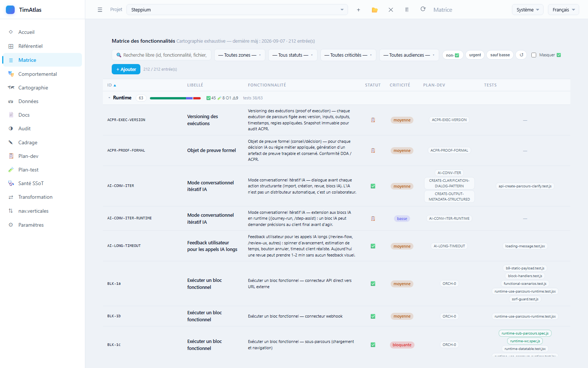This screenshot has width=588, height=368.
Task: Collapse the Runtime group row
Action: 109,98
